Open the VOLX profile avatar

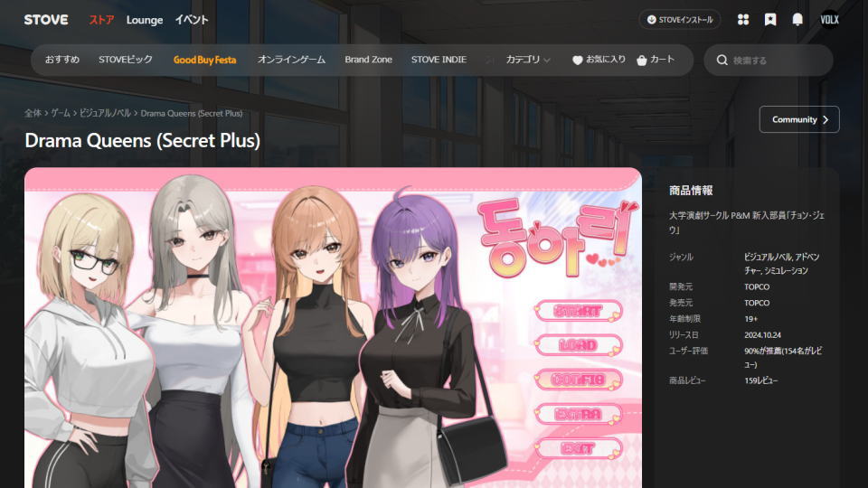coord(829,19)
